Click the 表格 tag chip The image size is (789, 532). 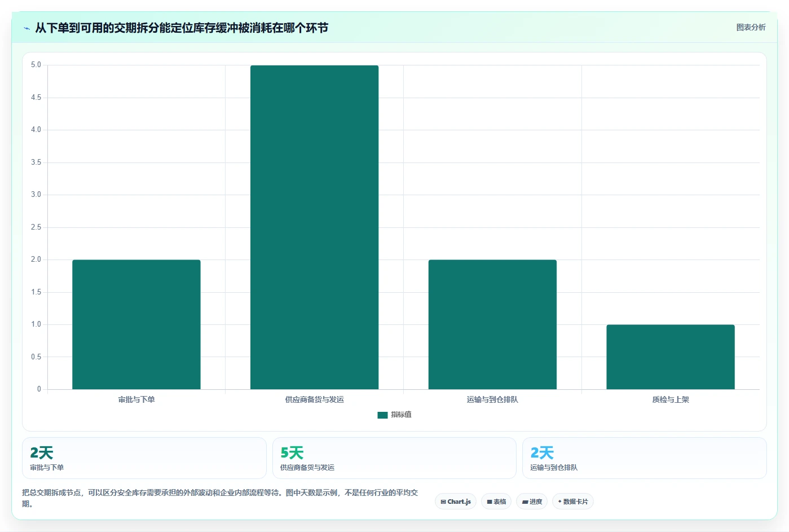(x=496, y=502)
